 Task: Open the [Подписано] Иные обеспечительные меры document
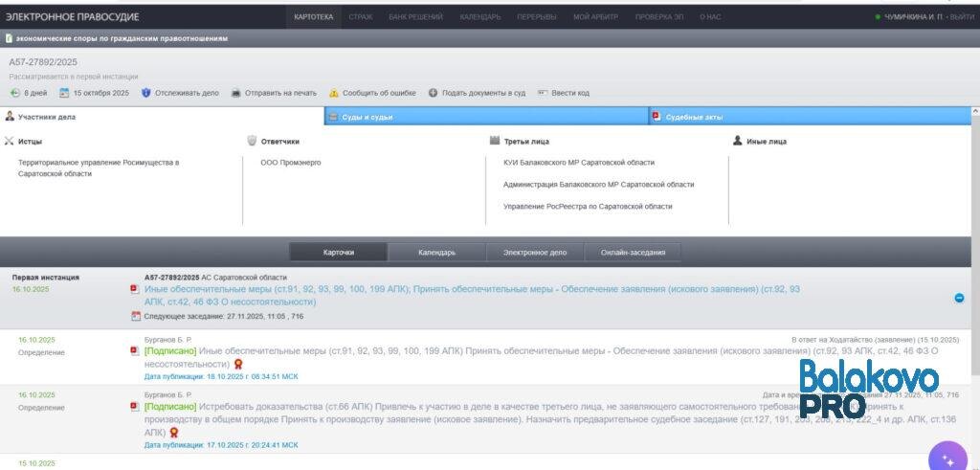tap(541, 357)
